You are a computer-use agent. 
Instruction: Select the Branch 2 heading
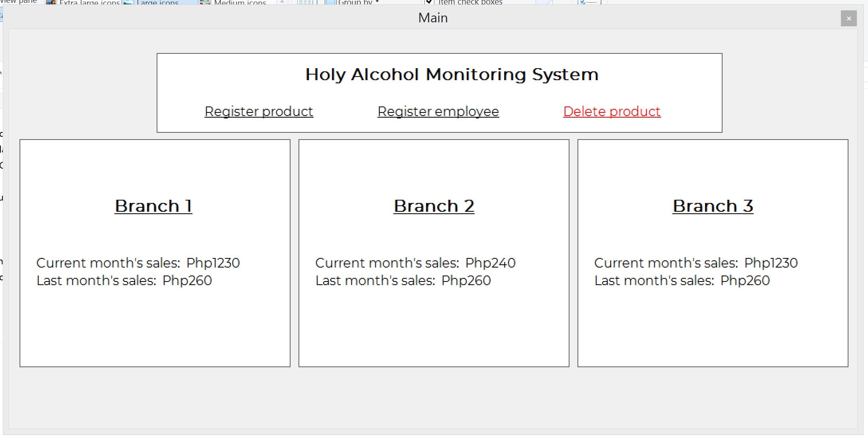click(434, 206)
